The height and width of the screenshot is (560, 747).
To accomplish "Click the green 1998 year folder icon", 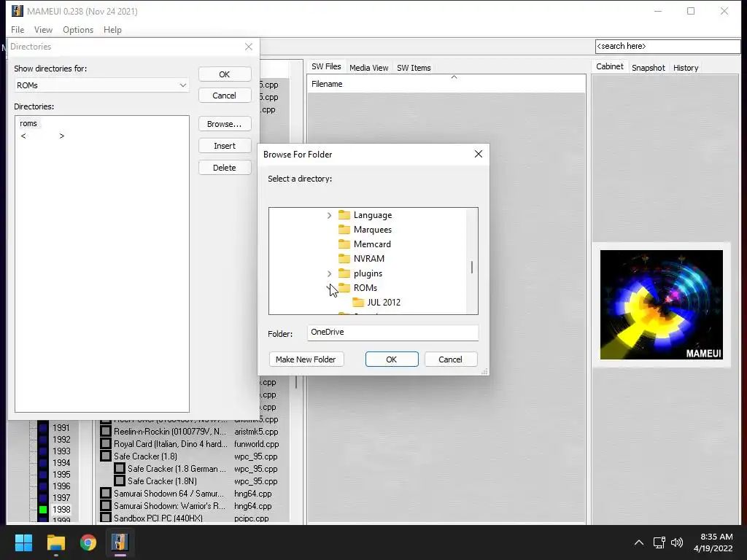I will [43, 510].
